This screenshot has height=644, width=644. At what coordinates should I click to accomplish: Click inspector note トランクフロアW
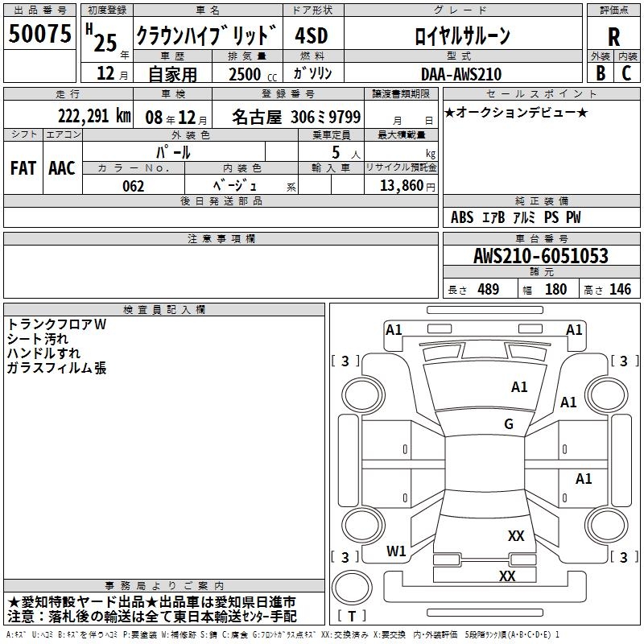(56, 324)
